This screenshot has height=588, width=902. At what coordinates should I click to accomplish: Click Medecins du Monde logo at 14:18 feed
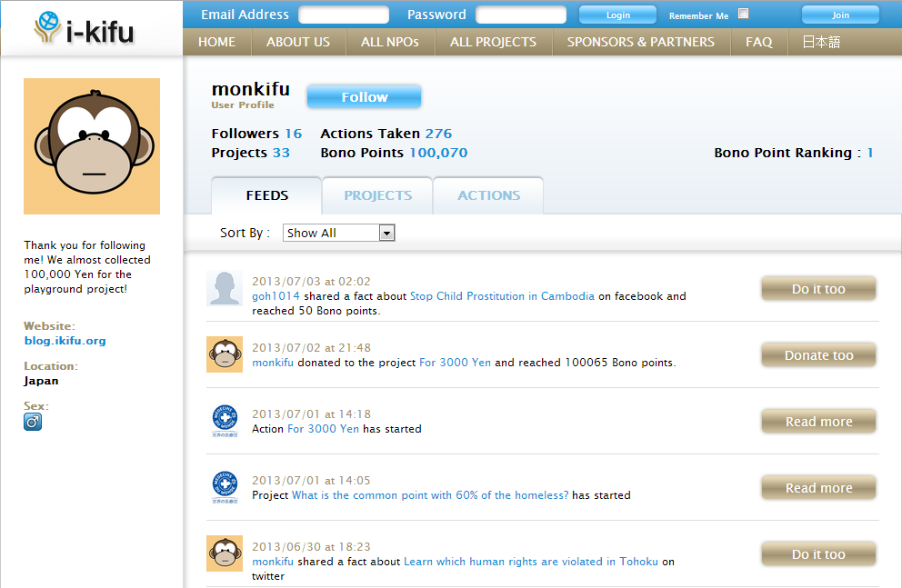tap(225, 421)
